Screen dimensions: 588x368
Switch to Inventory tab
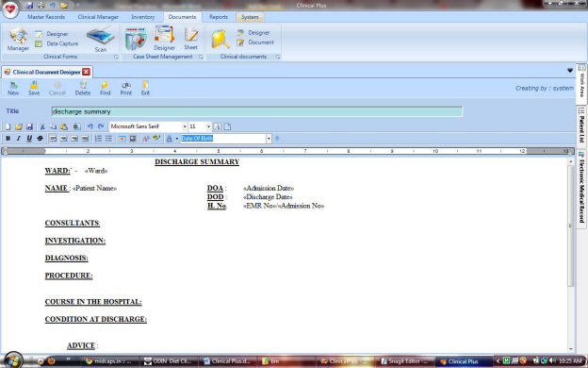point(143,17)
